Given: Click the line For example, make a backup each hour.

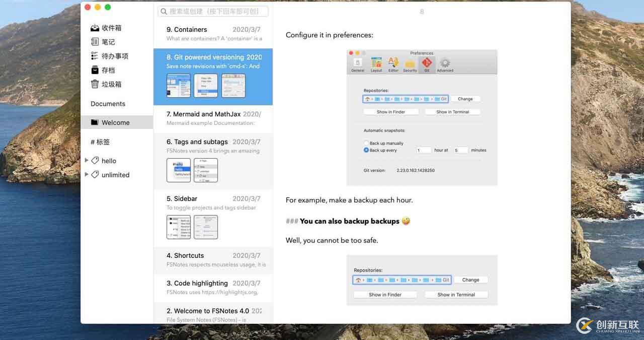Looking at the screenshot, I should [x=349, y=200].
